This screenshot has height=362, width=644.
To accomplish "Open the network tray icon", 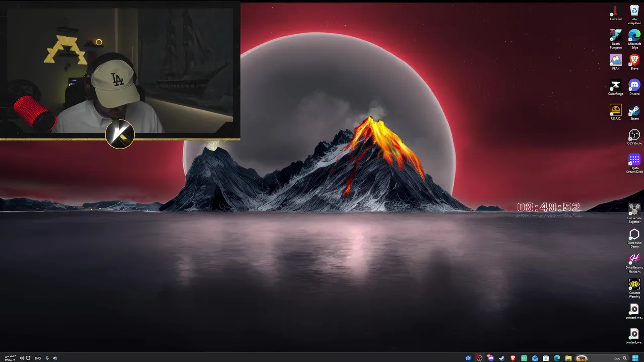I will pos(28,358).
